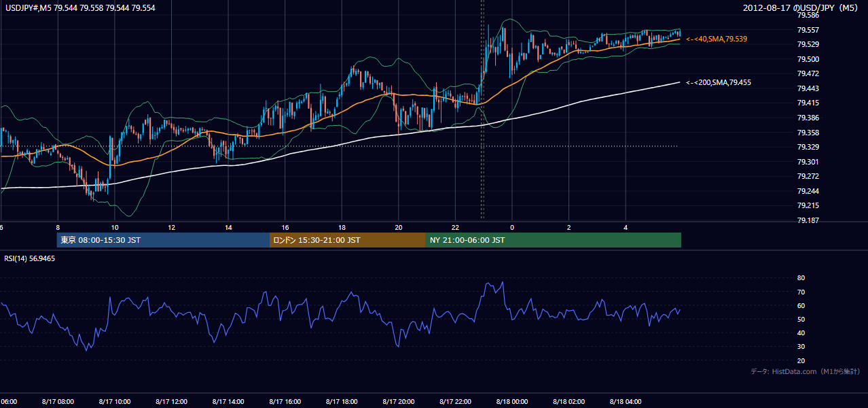
Task: Click the 2012-08-17 のUSD/JPY (M5) heading
Action: (802, 8)
